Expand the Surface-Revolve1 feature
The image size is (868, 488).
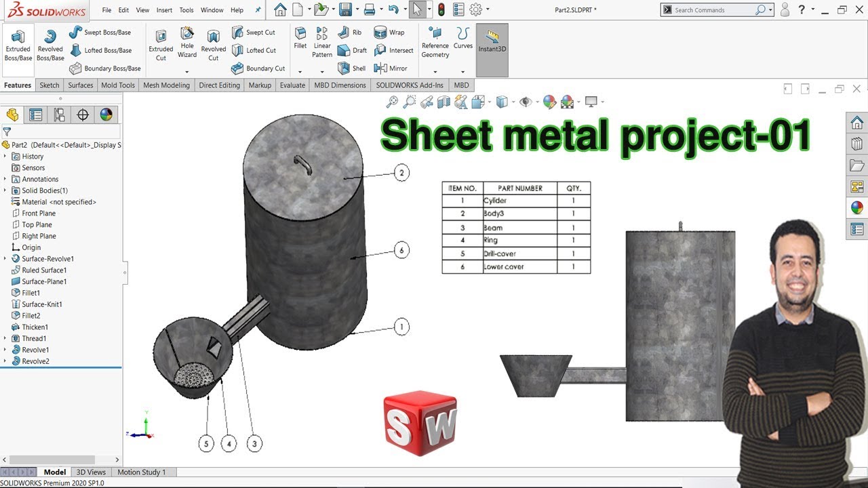[x=5, y=259]
